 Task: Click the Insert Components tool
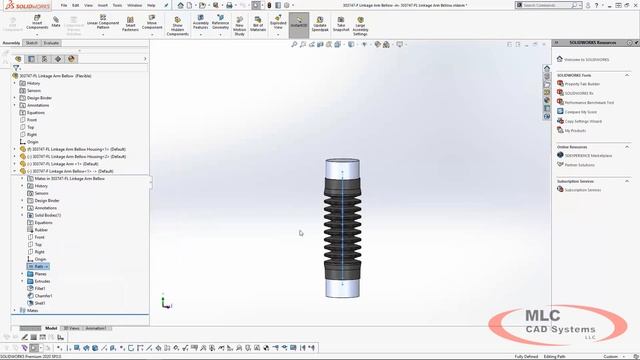coord(37,22)
